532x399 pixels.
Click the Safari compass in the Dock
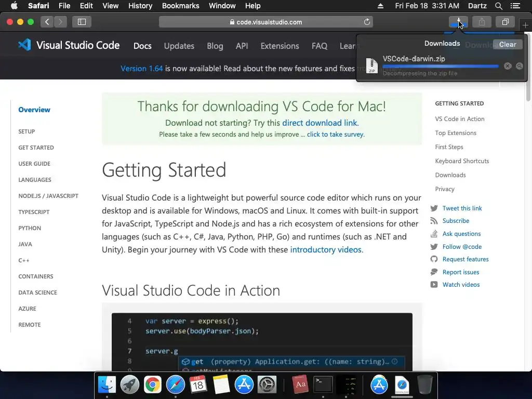click(x=176, y=385)
